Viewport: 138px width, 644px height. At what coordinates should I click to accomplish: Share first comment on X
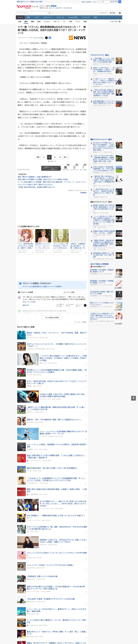tap(85, 305)
